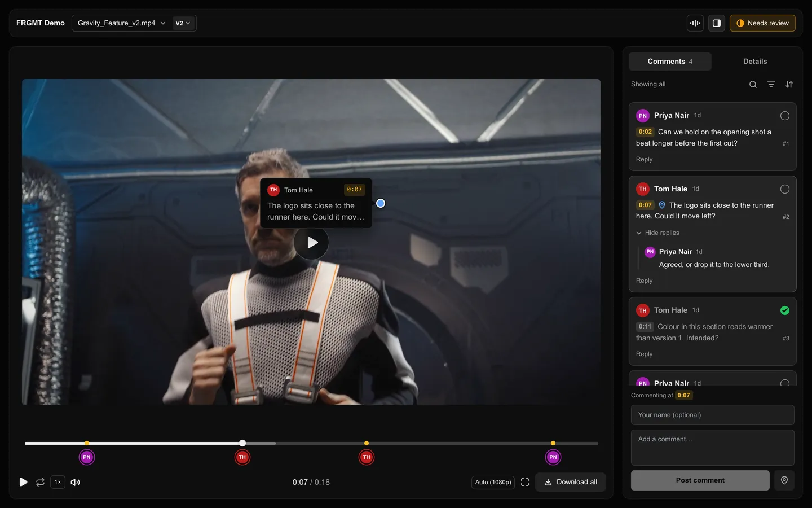
Task: Play video from bottom control bar
Action: pos(23,482)
